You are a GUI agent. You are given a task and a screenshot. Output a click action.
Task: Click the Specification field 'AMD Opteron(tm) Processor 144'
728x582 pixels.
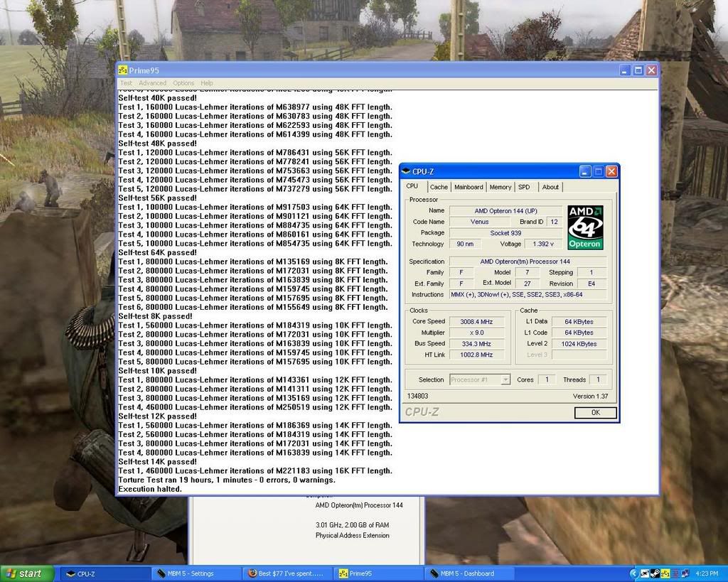[x=528, y=262]
